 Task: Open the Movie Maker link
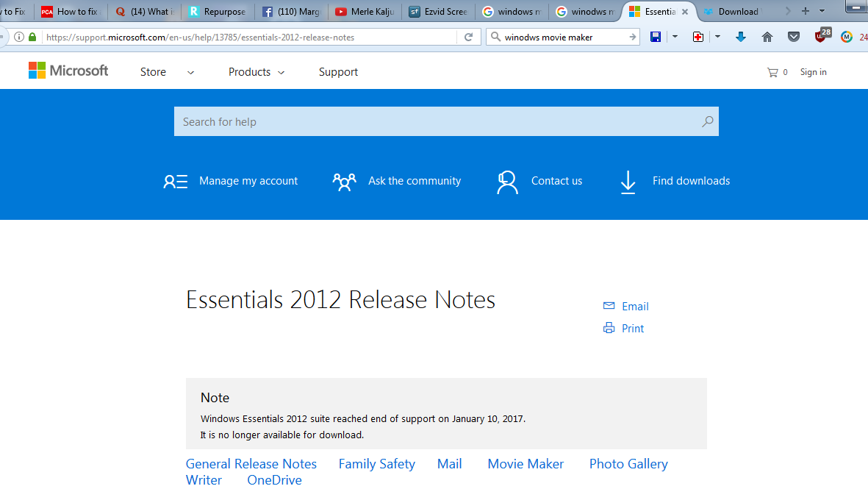[x=526, y=464]
